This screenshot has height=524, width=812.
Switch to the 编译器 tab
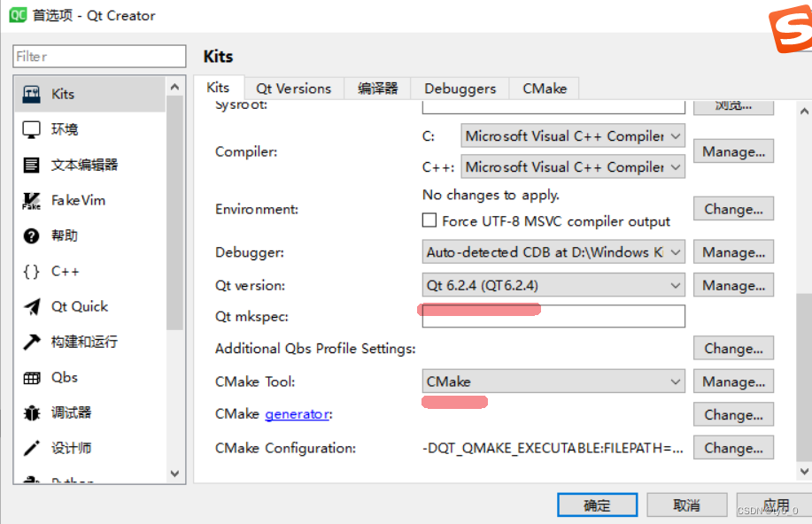tap(377, 89)
